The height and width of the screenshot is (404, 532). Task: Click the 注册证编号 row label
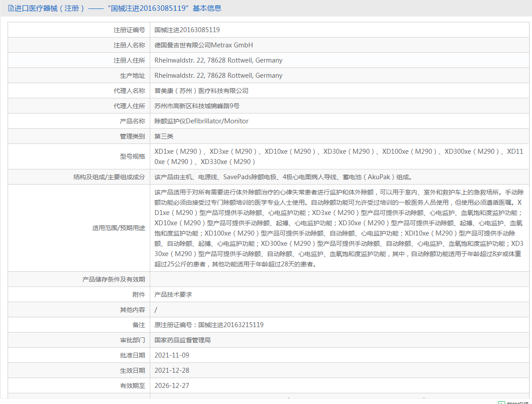[x=129, y=30]
